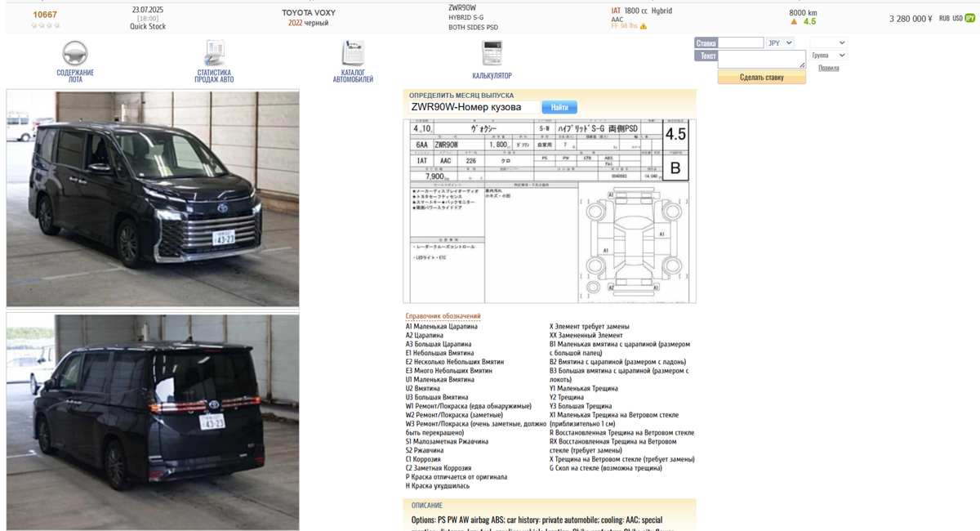Click lot number 10667
The width and height of the screenshot is (980, 531).
pyautogui.click(x=45, y=15)
